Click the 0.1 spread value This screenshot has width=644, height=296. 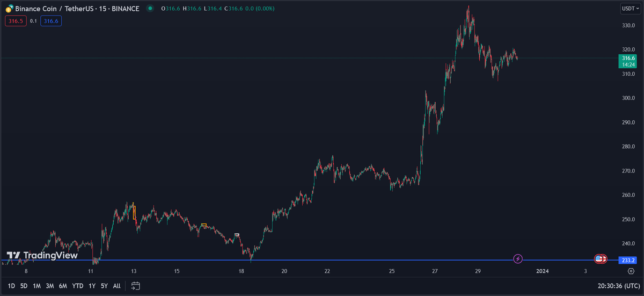[33, 21]
